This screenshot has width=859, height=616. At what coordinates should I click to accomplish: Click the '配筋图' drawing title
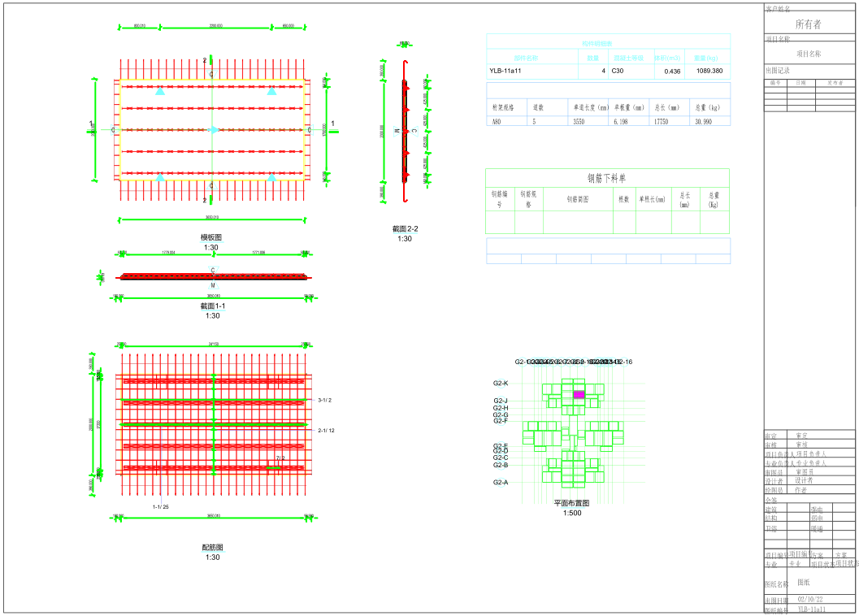click(x=213, y=547)
